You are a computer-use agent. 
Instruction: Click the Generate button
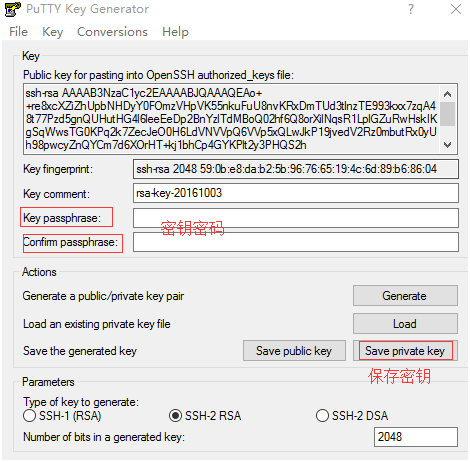coord(405,296)
